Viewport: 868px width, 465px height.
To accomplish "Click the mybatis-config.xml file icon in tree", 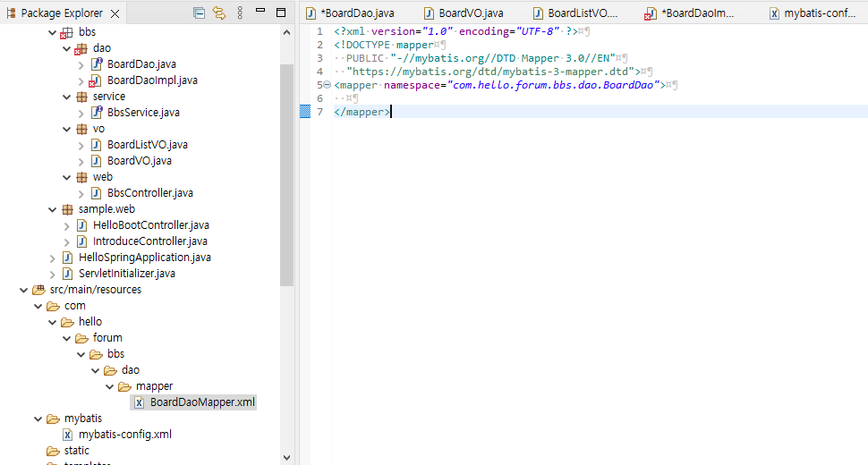I will click(x=67, y=435).
